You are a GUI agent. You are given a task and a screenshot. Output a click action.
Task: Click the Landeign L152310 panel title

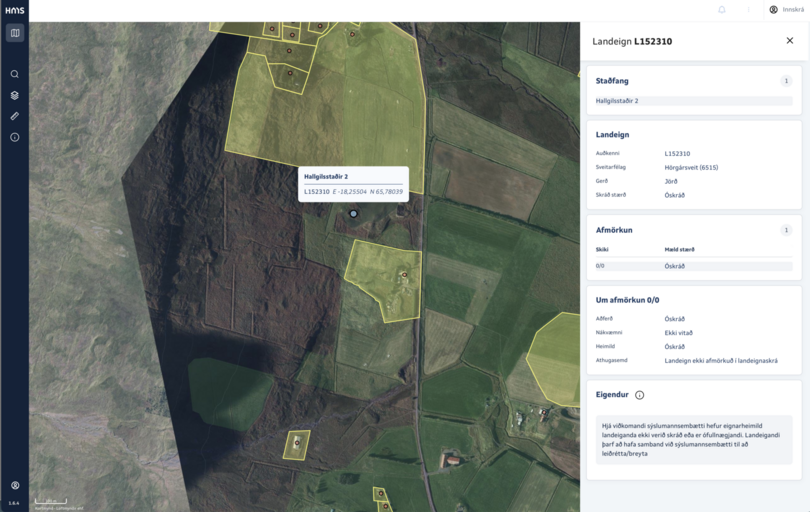tap(632, 41)
